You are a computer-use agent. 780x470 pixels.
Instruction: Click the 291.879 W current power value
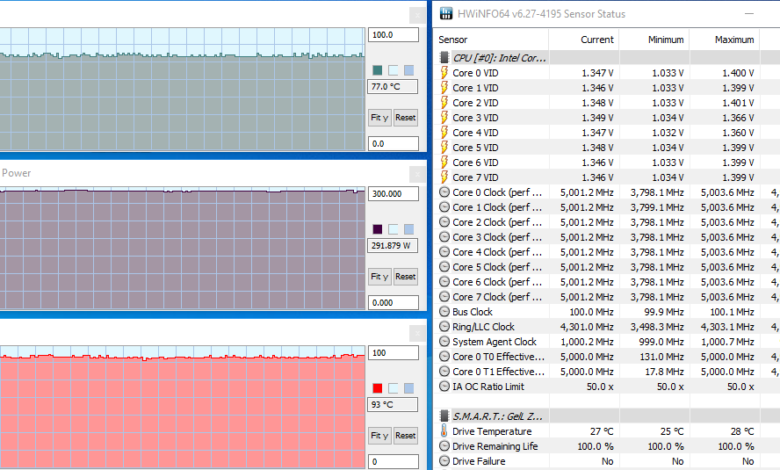(392, 245)
